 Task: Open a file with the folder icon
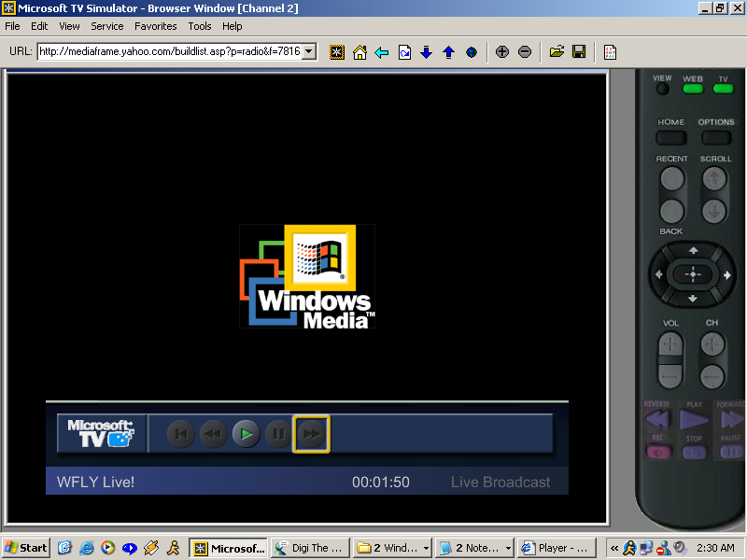557,52
